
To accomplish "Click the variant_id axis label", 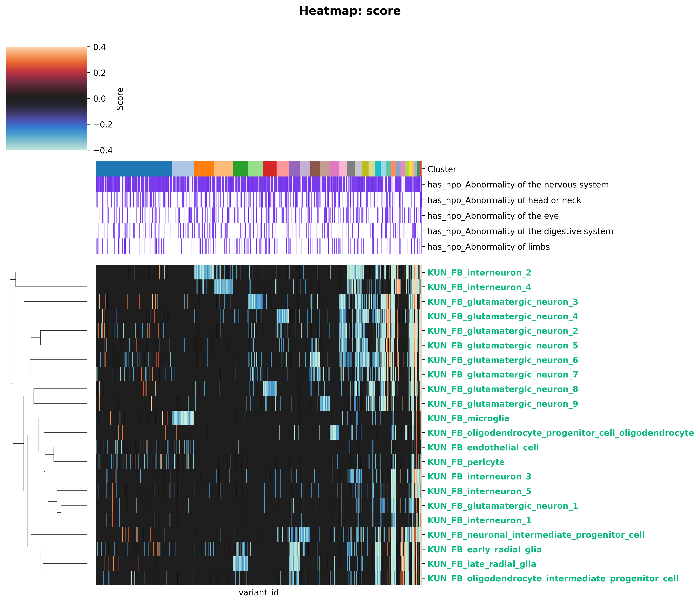I will [x=259, y=593].
